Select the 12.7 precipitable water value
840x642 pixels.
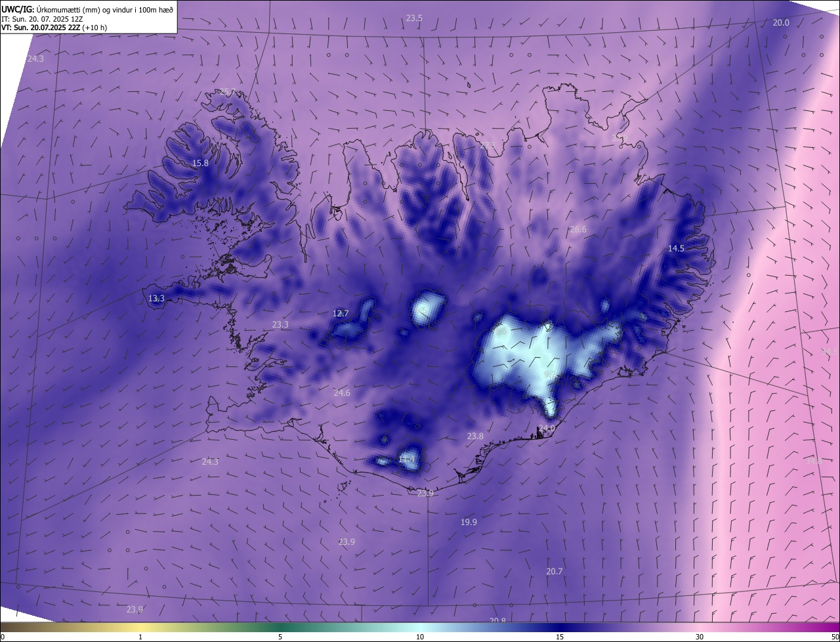[341, 313]
